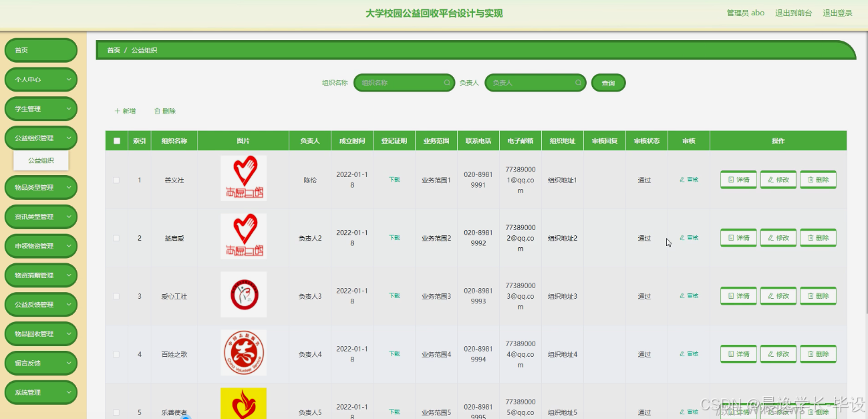Open the logo thumbnail of 益启爱
Screen dimensions: 868x419
click(x=243, y=237)
